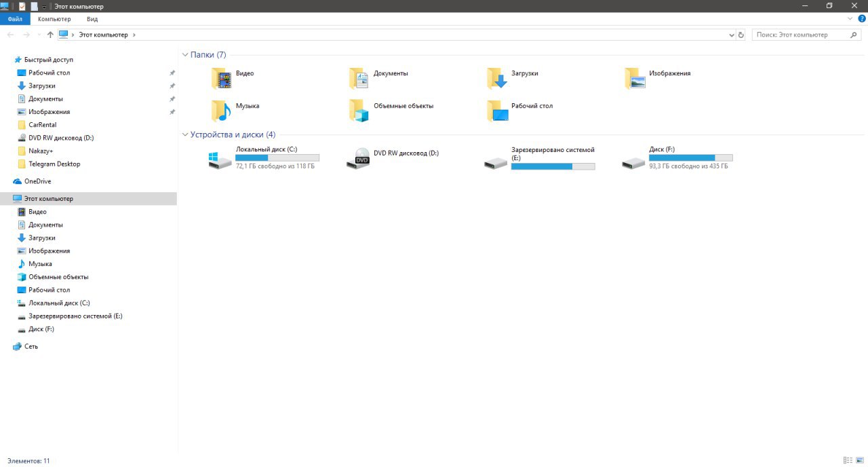Viewport: 868px width, 467px height.
Task: Click the star icon beside Быстрый доступ
Action: pyautogui.click(x=18, y=60)
